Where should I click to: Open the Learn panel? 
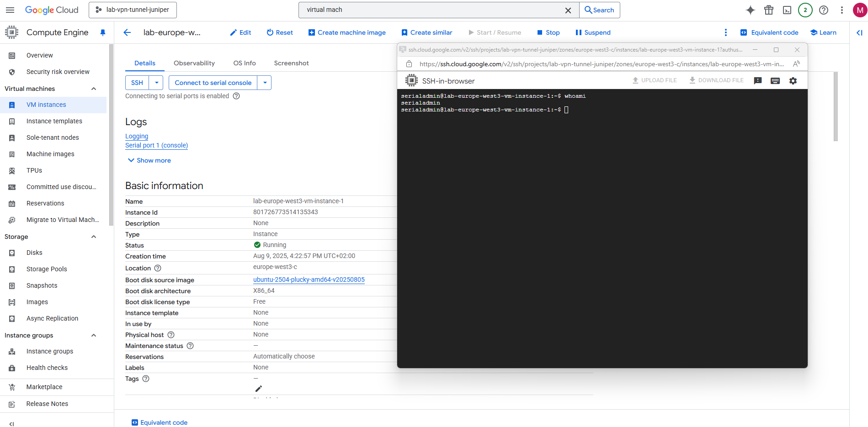pyautogui.click(x=823, y=32)
